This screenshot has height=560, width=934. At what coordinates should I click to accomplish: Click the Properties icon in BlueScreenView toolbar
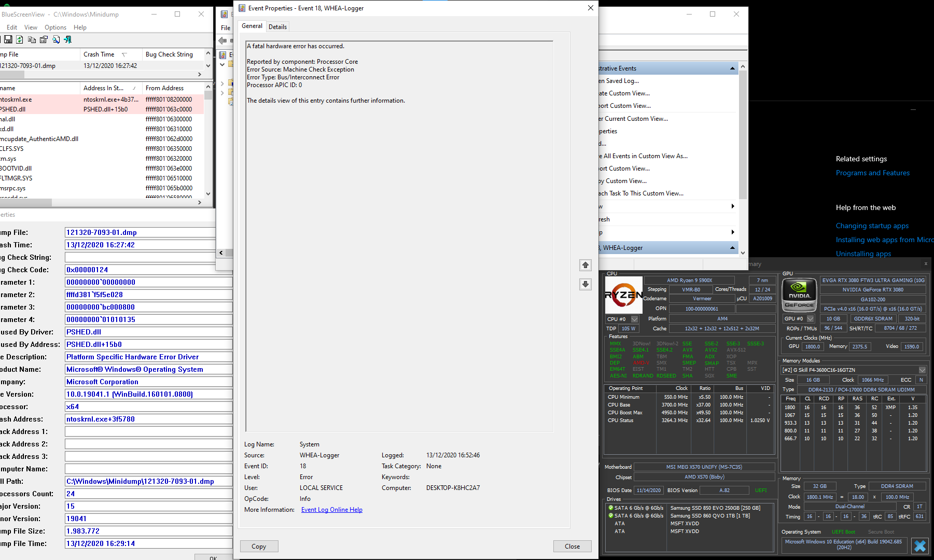coord(44,39)
